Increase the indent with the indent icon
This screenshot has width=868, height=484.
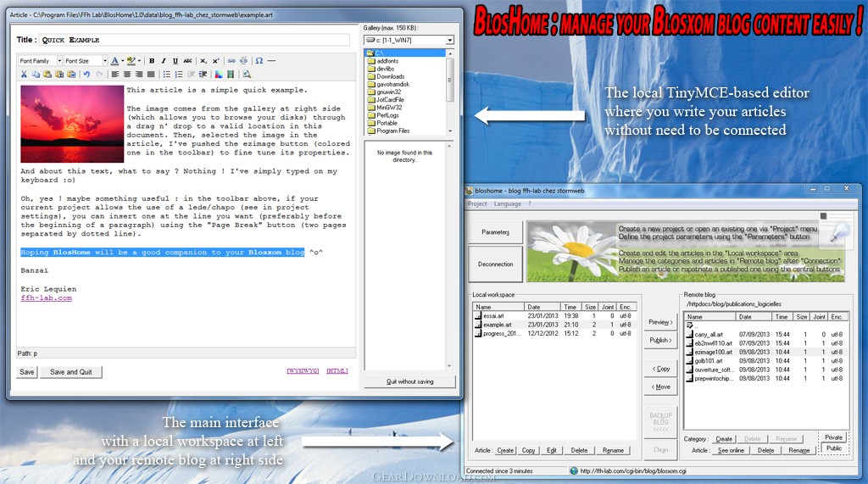click(x=203, y=75)
